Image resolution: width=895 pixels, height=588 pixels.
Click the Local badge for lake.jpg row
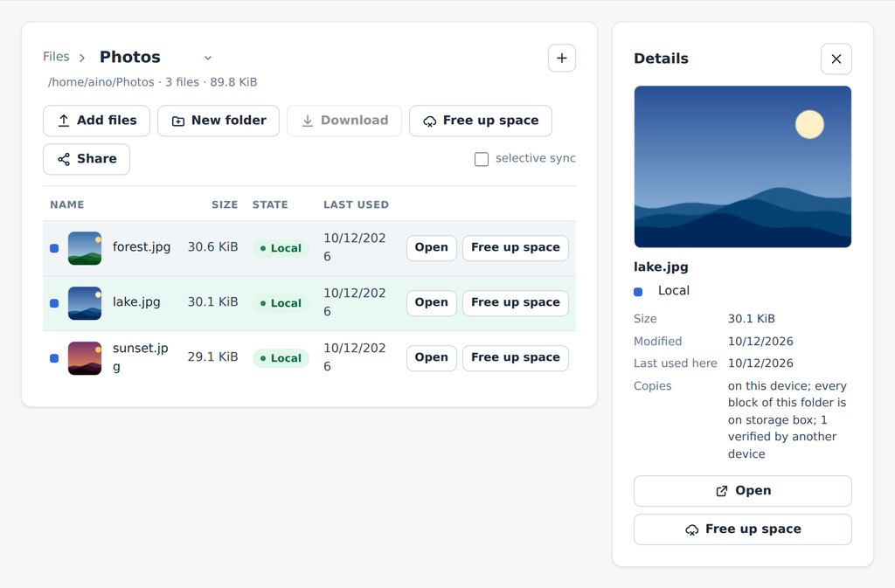tap(281, 303)
